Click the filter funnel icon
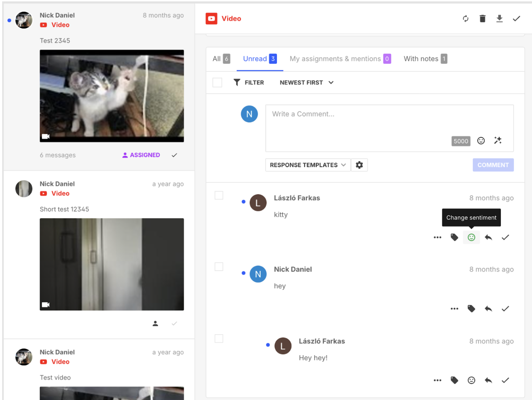Viewport: 532px width, 400px height. coord(237,83)
